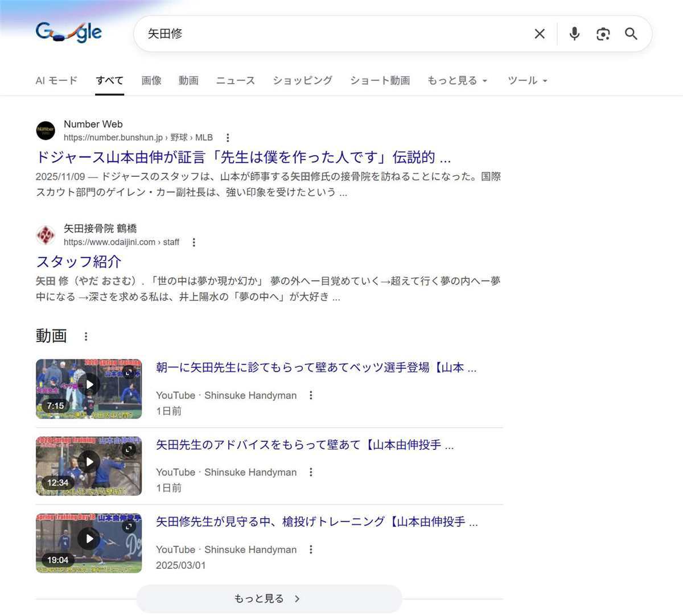683x616 pixels.
Task: Clear the search query with the X icon
Action: 538,34
